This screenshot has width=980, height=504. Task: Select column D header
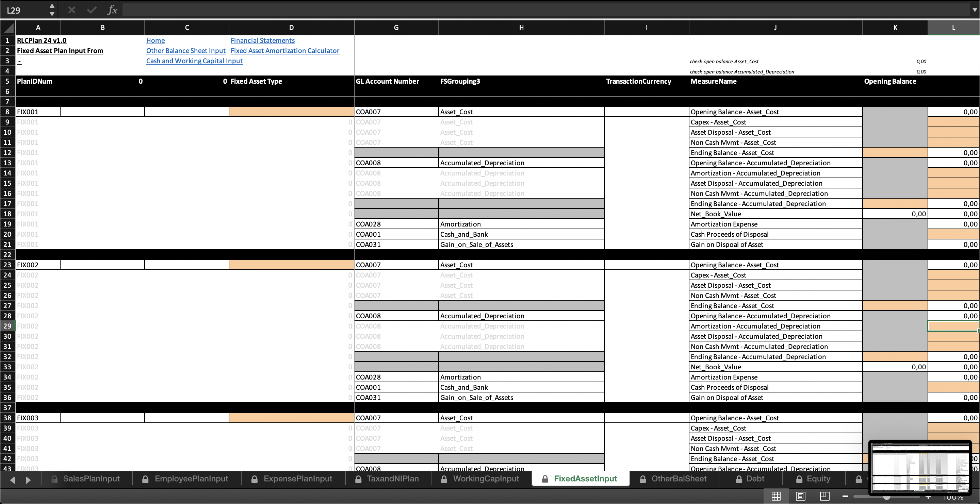(291, 27)
